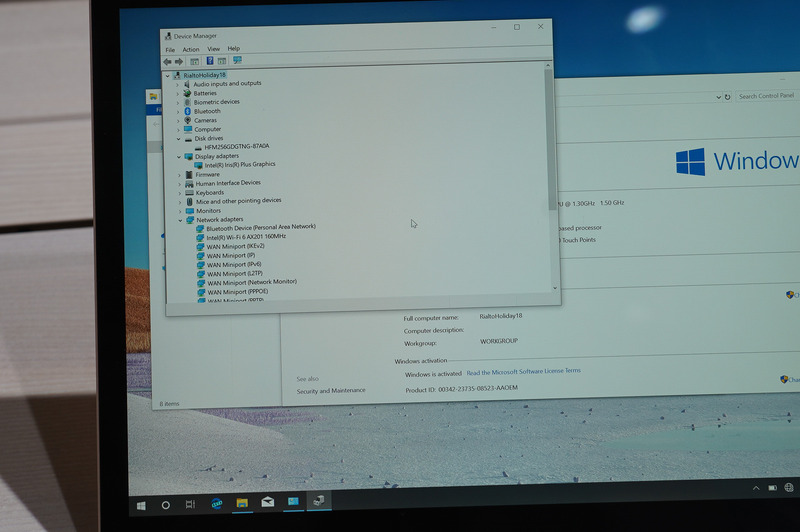Expand the Audio inputs and outputs node

click(x=178, y=85)
